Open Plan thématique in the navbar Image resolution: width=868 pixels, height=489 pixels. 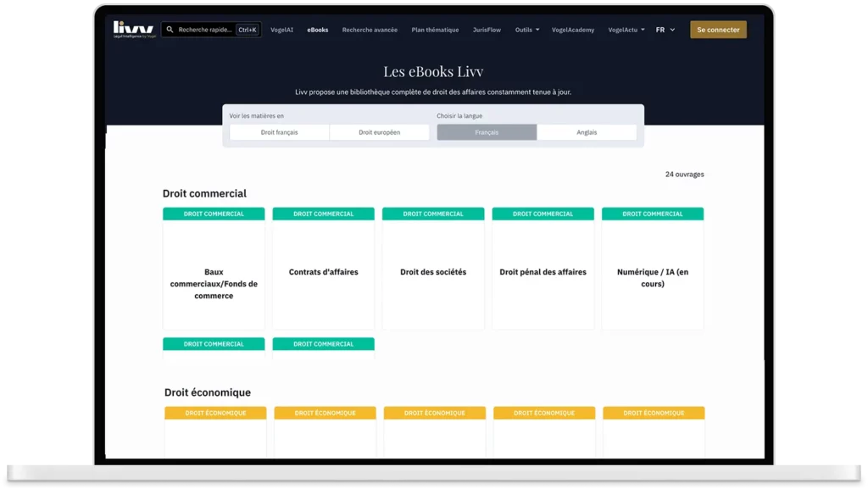click(435, 30)
